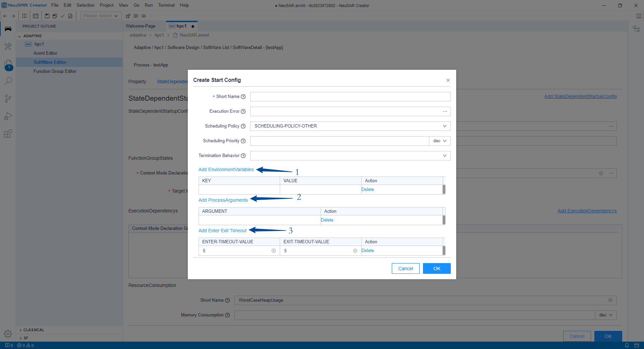The image size is (644, 349).
Task: Open the Extensions view icon
Action: point(8,134)
